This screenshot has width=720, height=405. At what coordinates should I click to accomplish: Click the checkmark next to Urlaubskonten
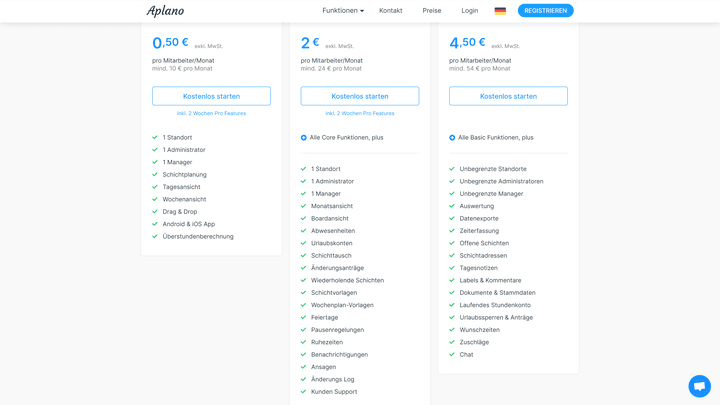click(x=304, y=243)
